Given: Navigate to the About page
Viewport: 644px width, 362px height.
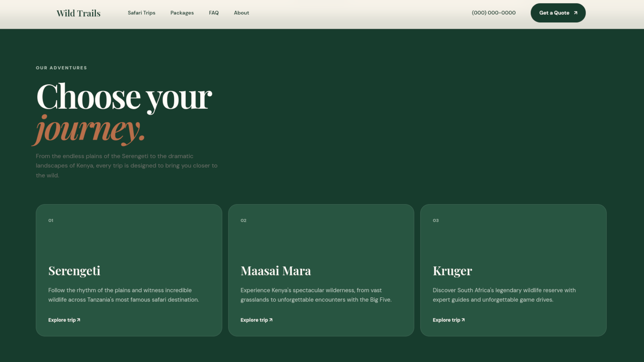Looking at the screenshot, I should (241, 13).
